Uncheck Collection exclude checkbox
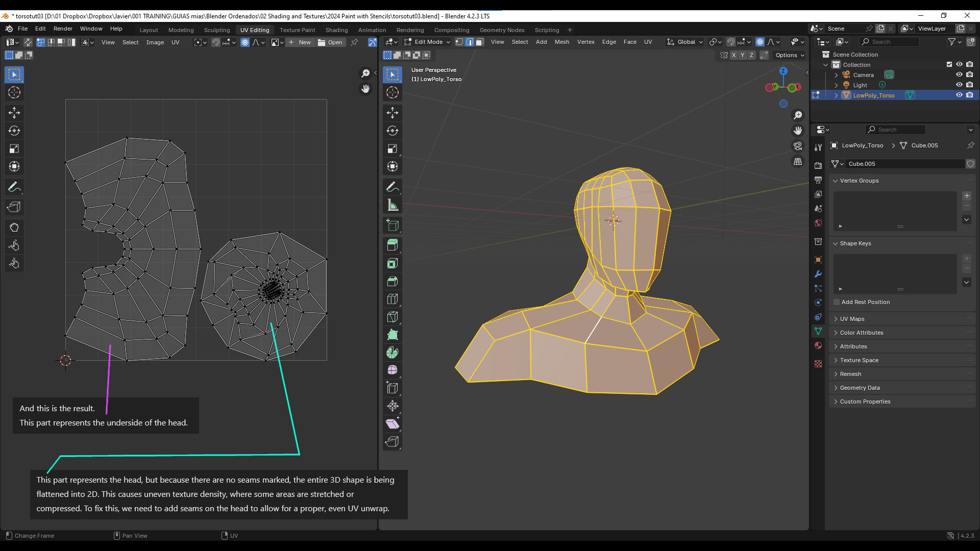980x551 pixels. click(949, 64)
